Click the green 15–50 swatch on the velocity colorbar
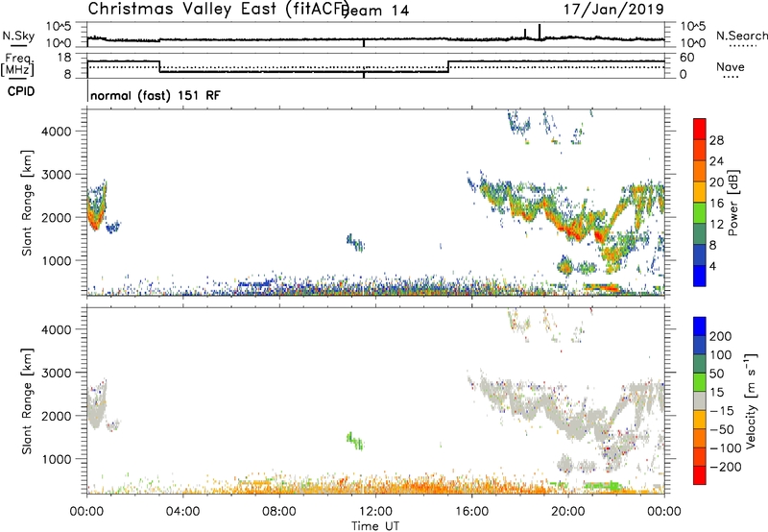 [x=700, y=382]
